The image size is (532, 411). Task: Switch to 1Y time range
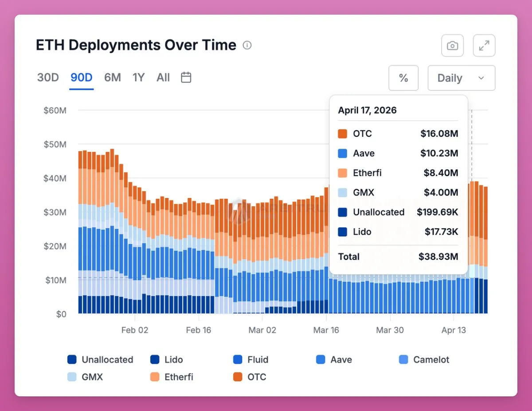[139, 78]
